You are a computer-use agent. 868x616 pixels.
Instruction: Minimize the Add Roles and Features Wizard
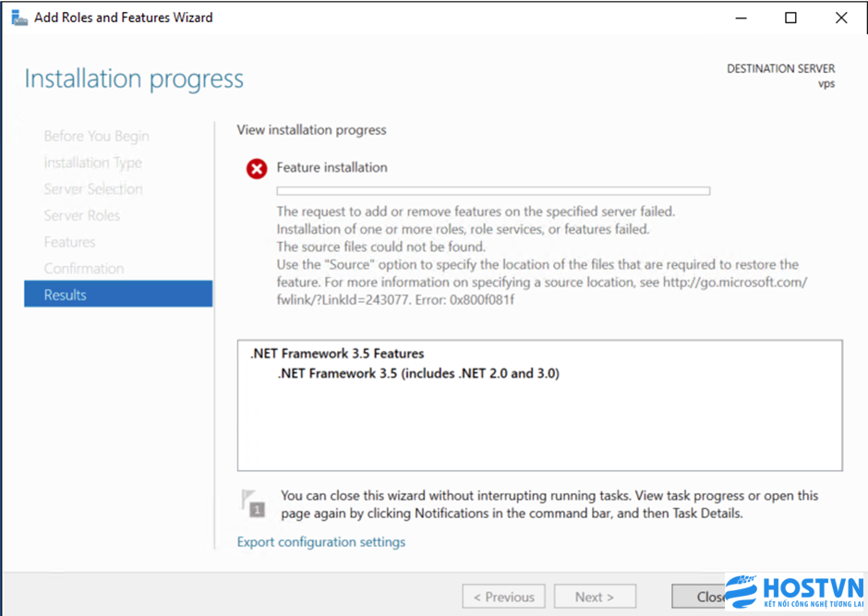(741, 18)
